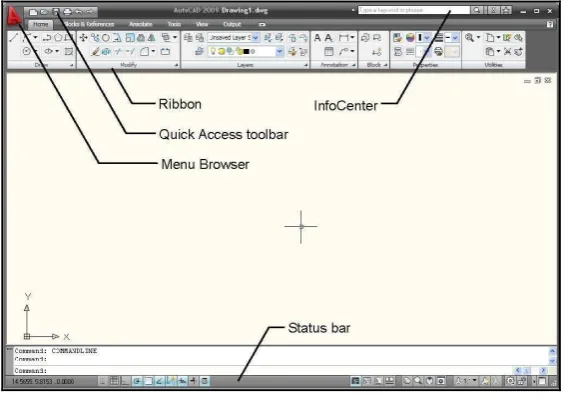Open the layer list dropdown arrow
This screenshot has height=404, width=567.
pyautogui.click(x=279, y=52)
